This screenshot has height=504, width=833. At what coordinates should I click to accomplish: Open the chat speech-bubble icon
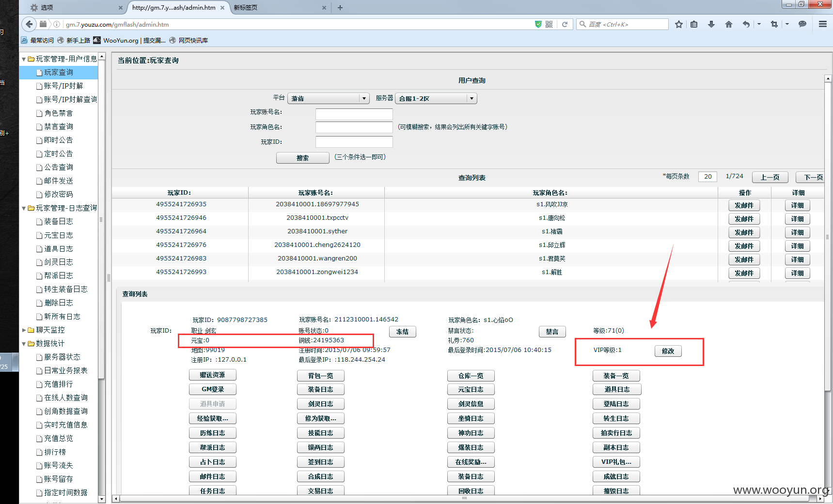802,24
